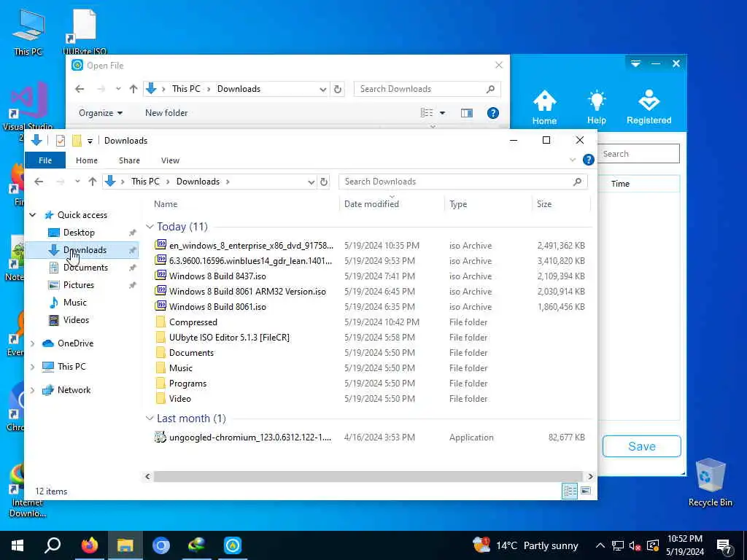
Task: Go back in Downloads Explorer window
Action: coord(39,182)
